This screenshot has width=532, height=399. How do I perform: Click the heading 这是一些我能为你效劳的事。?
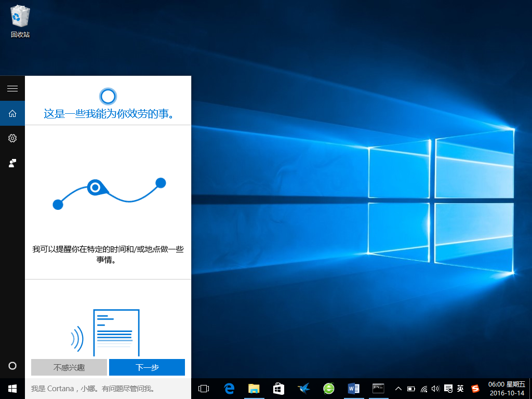tap(109, 114)
